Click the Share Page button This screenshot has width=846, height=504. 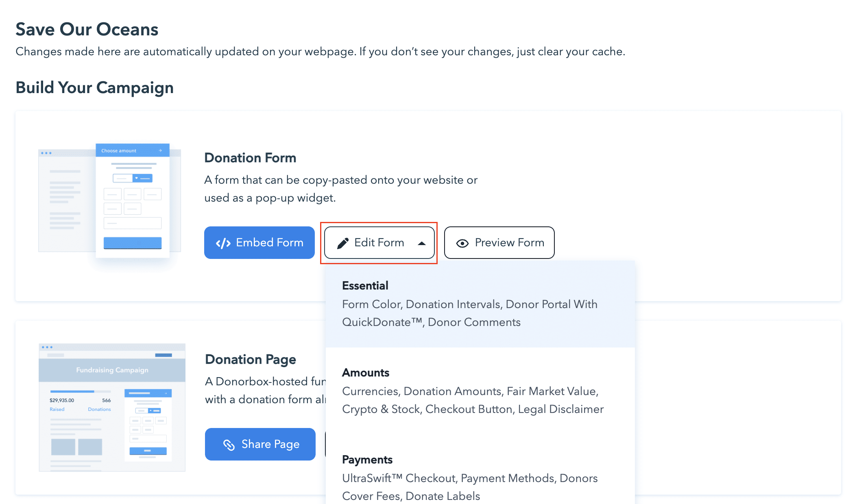[x=260, y=444]
